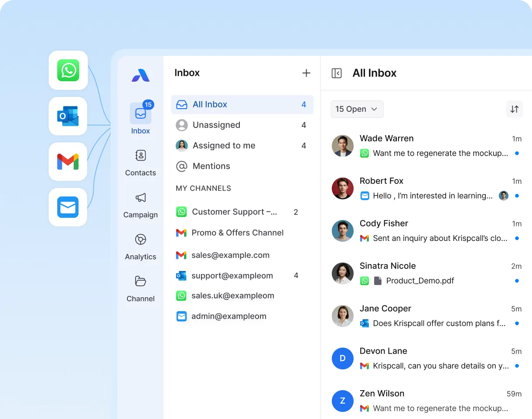Click Devon Lane's D avatar
The height and width of the screenshot is (419, 532).
[x=342, y=358]
